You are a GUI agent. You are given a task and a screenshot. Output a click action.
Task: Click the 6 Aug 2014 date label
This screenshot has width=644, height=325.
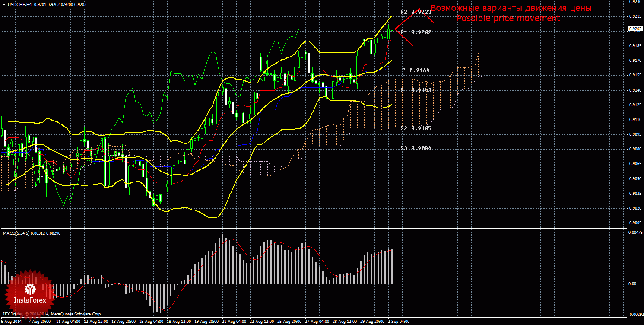(10, 322)
